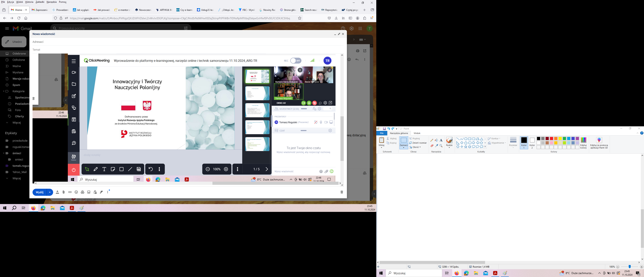Open Firefox Historia menu
This screenshot has width=644, height=277.
[x=29, y=2]
